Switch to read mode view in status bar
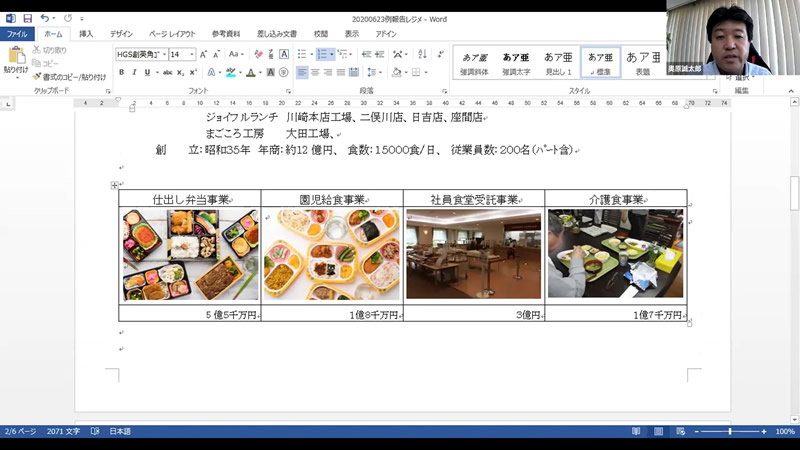 pos(636,431)
